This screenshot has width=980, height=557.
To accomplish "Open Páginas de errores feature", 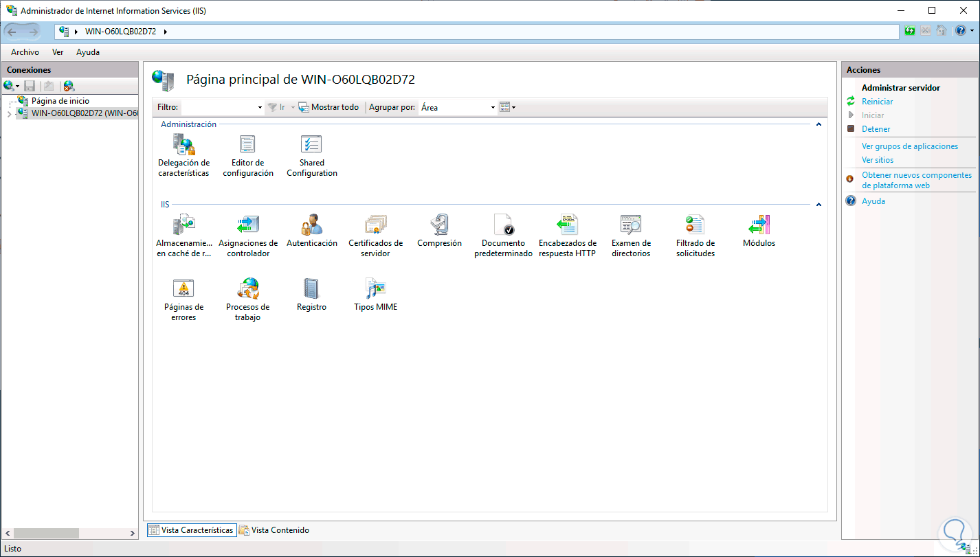I will pyautogui.click(x=183, y=300).
